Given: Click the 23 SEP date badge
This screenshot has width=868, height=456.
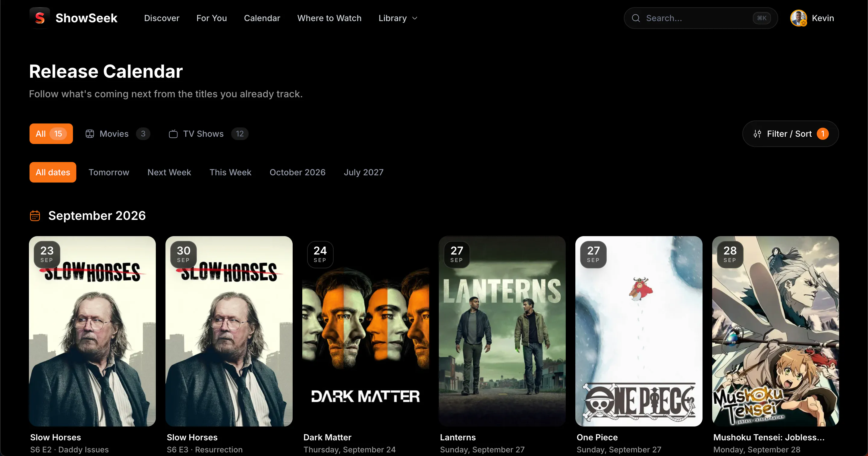Looking at the screenshot, I should pyautogui.click(x=47, y=254).
